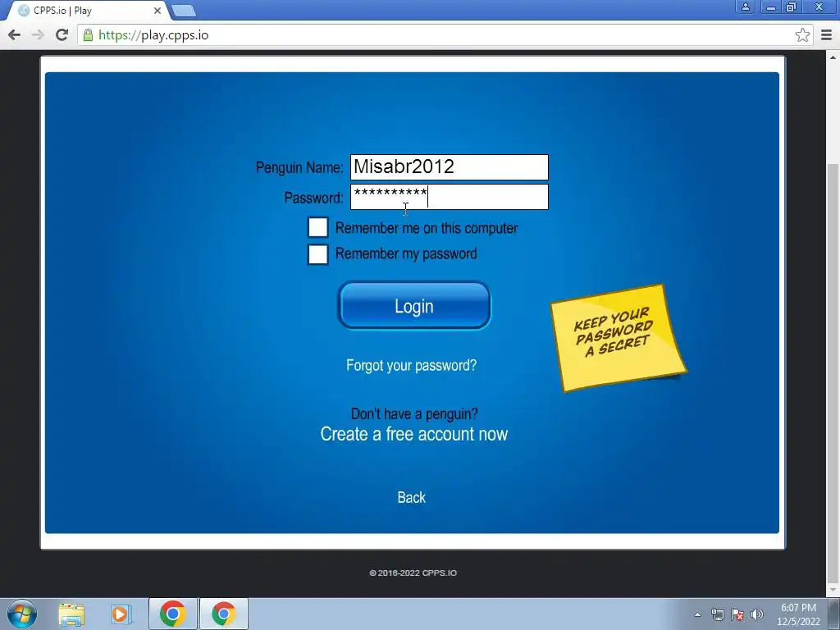
Task: Click the vertical scrollbar thumb
Action: tap(833, 372)
